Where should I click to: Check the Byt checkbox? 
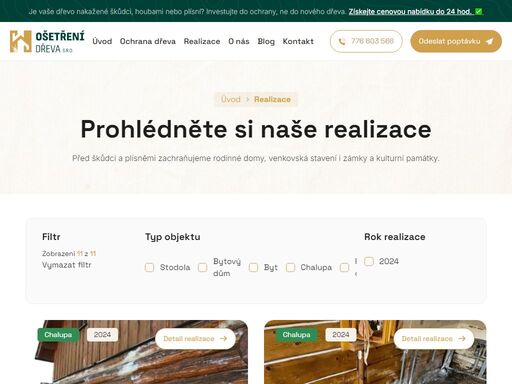253,267
